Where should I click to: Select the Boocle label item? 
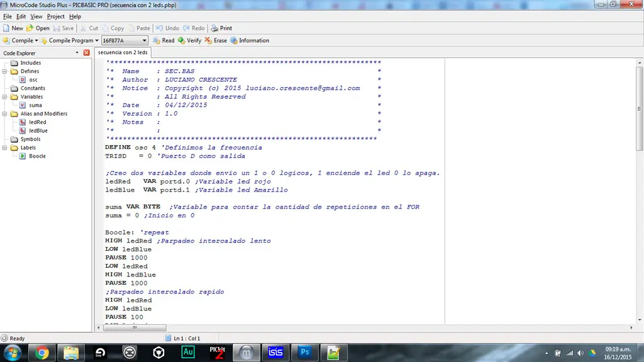coord(37,156)
